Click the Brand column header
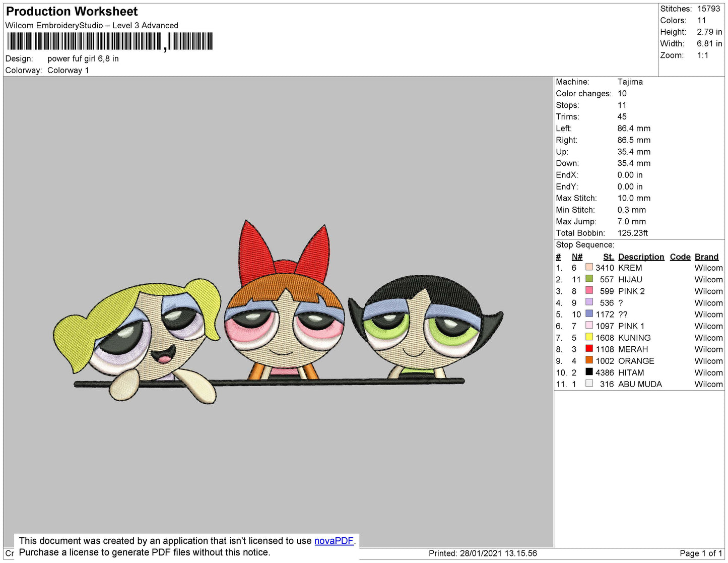Screen dimensions: 728x563 click(707, 257)
